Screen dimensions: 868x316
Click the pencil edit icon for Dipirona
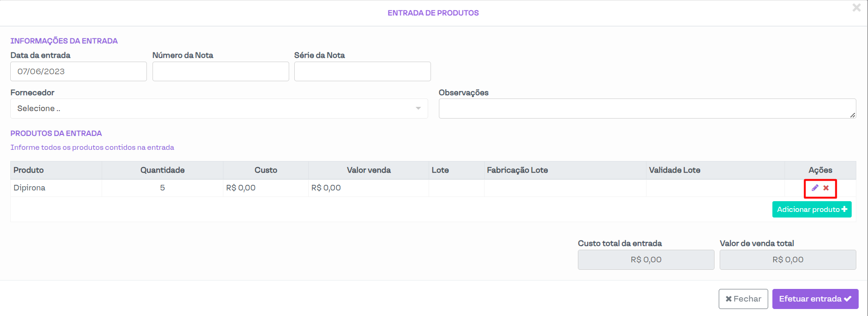pyautogui.click(x=815, y=188)
